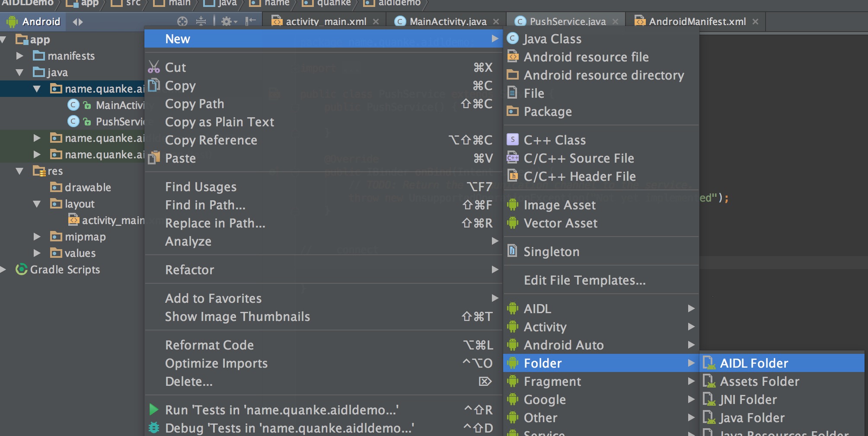
Task: Open Refactor submenu
Action: point(190,270)
